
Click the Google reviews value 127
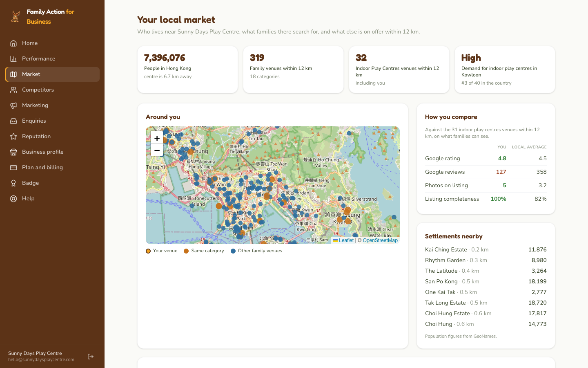coord(501,172)
